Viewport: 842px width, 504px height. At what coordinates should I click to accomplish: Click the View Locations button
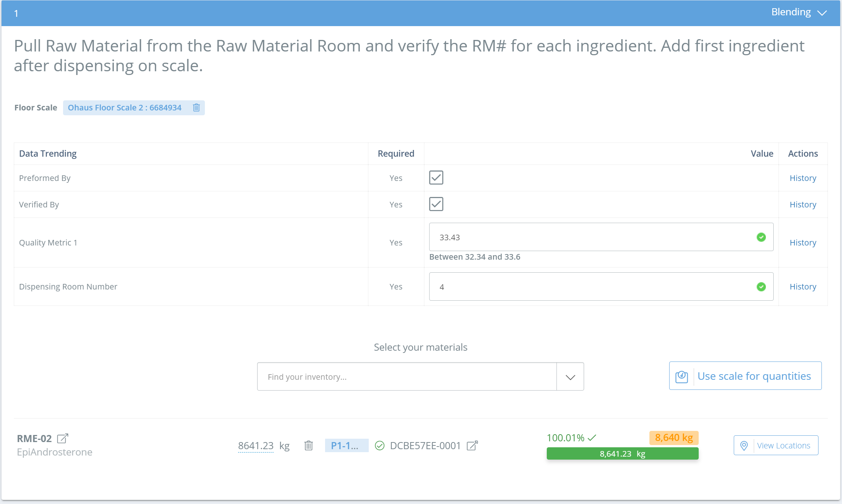(783, 445)
